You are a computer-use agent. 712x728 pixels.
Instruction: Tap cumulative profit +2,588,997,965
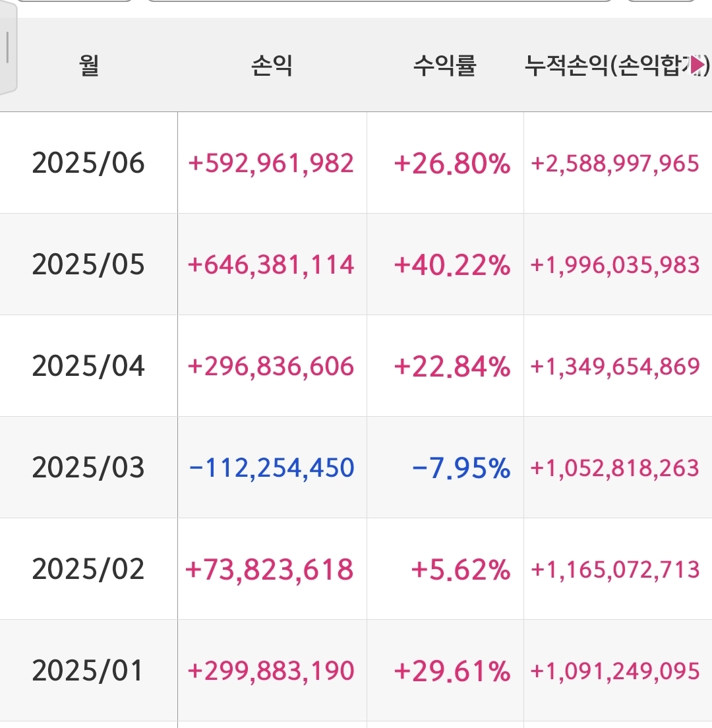coord(615,163)
